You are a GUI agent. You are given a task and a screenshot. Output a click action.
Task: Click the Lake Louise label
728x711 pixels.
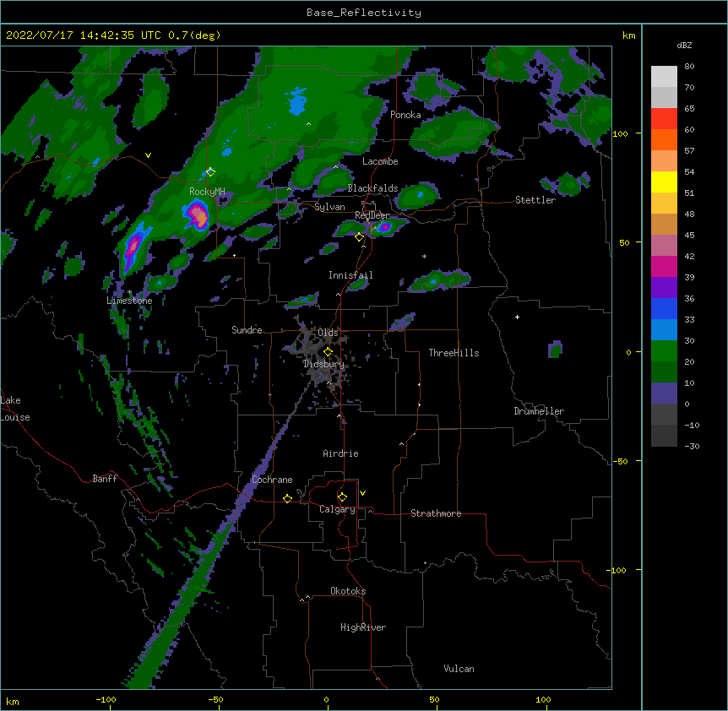click(x=15, y=409)
